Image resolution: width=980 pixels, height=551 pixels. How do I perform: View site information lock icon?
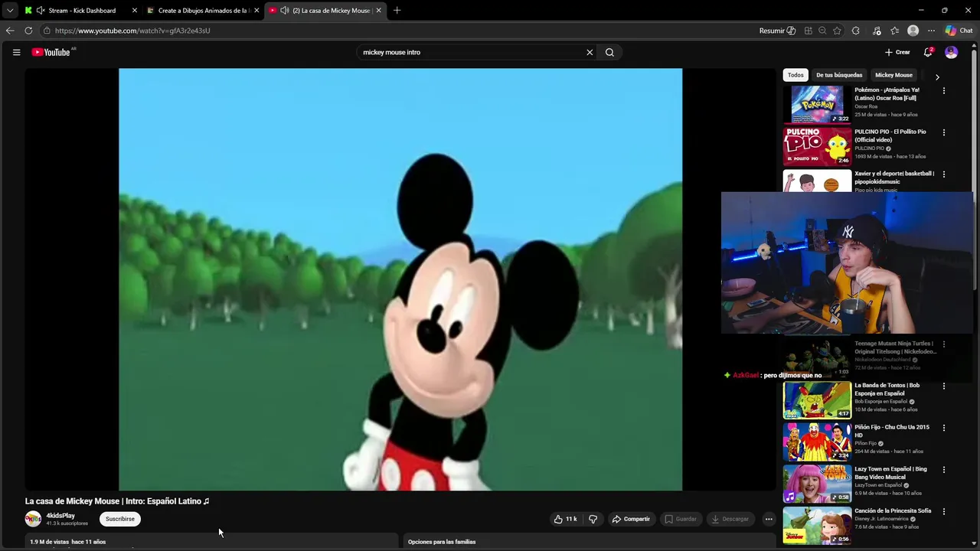(x=47, y=31)
